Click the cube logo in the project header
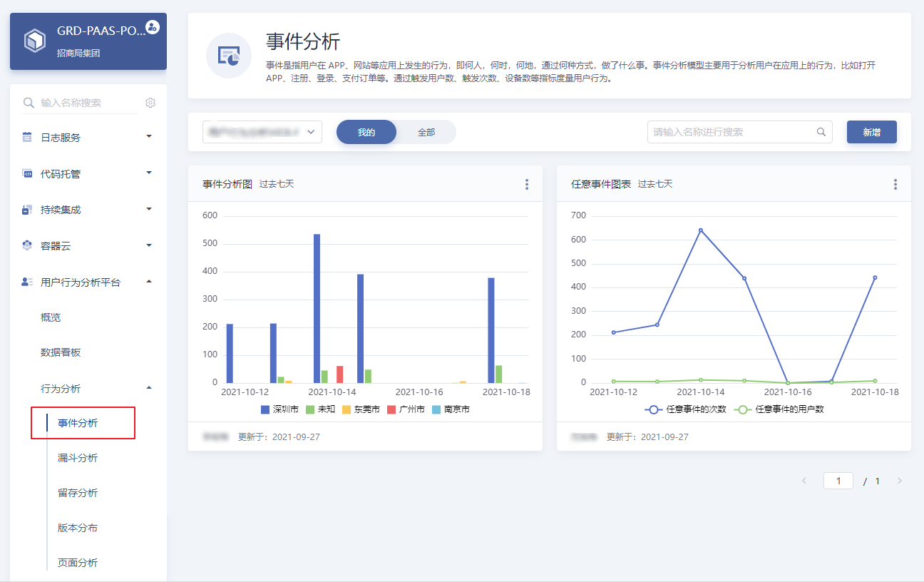 pyautogui.click(x=34, y=41)
